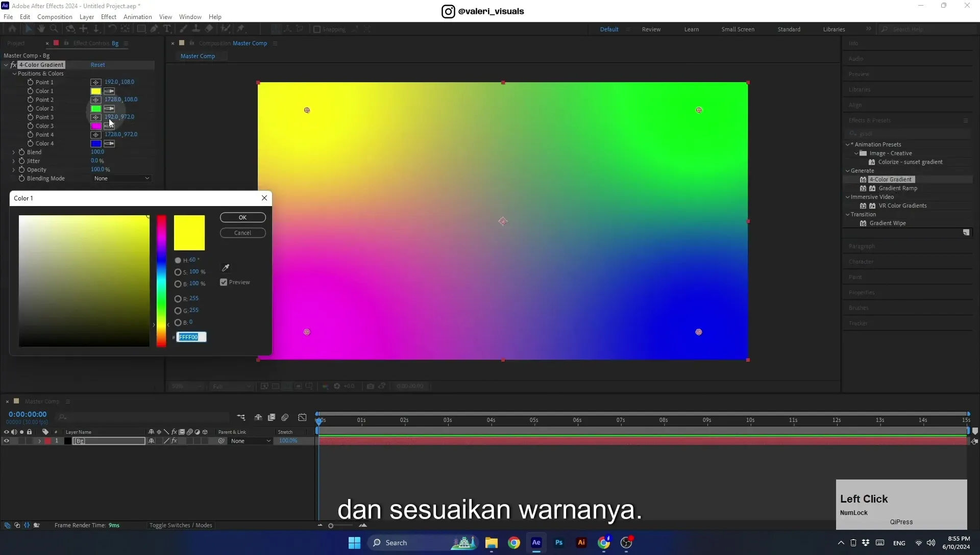The height and width of the screenshot is (555, 980).
Task: Expand the Jitter property
Action: [x=14, y=161]
